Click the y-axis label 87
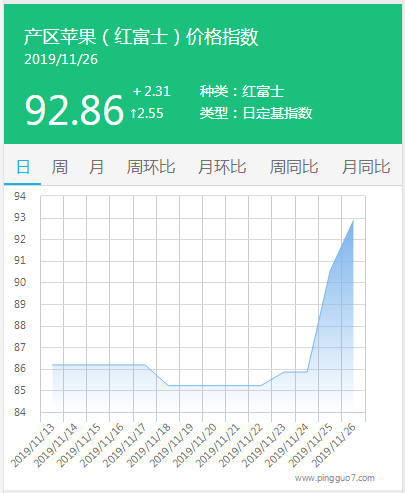405x493 pixels. 20,347
